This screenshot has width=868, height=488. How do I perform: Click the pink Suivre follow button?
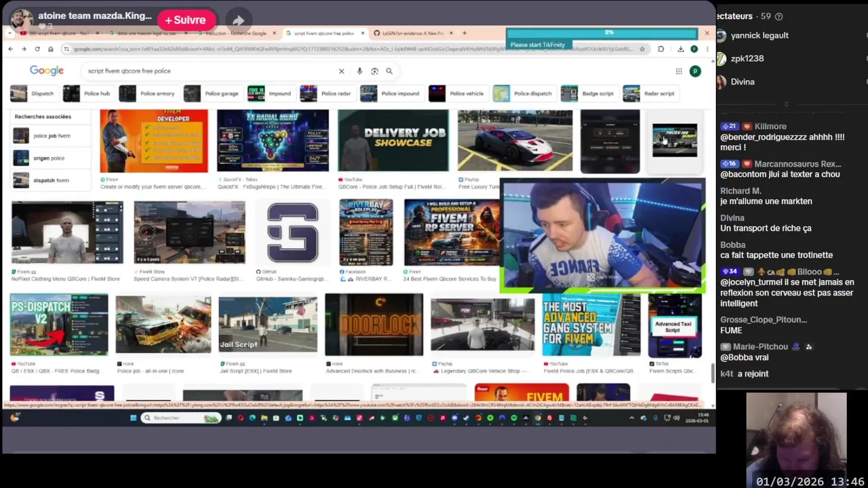(186, 20)
